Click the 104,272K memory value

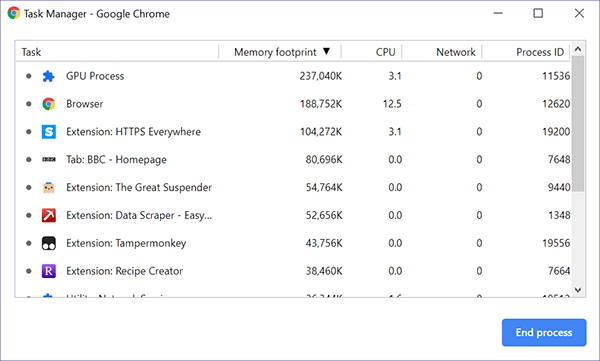tap(321, 132)
